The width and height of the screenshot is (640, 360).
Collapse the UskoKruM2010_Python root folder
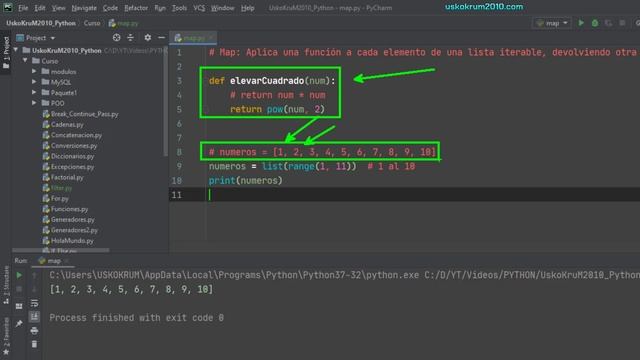pyautogui.click(x=16, y=50)
